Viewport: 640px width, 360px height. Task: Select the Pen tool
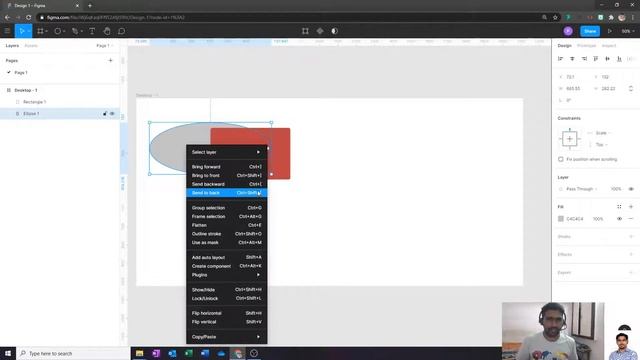(x=75, y=31)
